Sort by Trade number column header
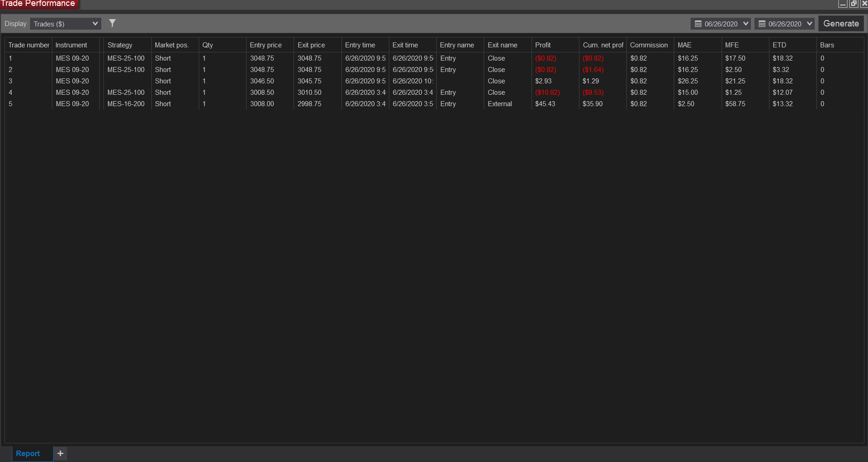The height and width of the screenshot is (462, 868). click(29, 45)
